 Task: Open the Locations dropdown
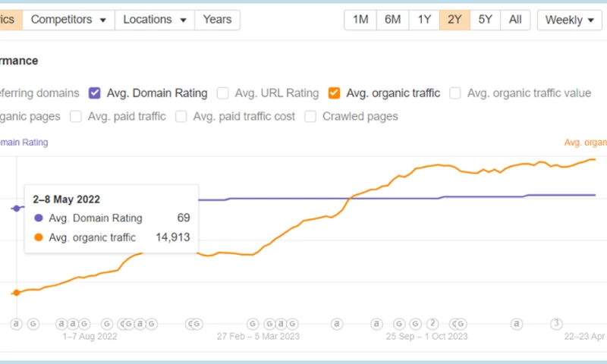pos(155,20)
